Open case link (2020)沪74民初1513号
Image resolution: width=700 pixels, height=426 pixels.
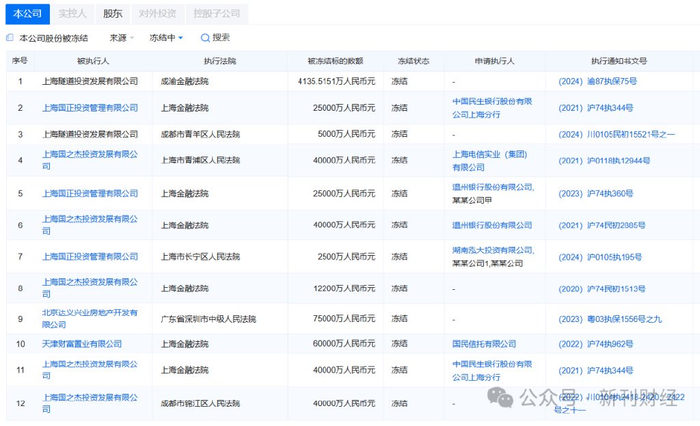coord(602,288)
